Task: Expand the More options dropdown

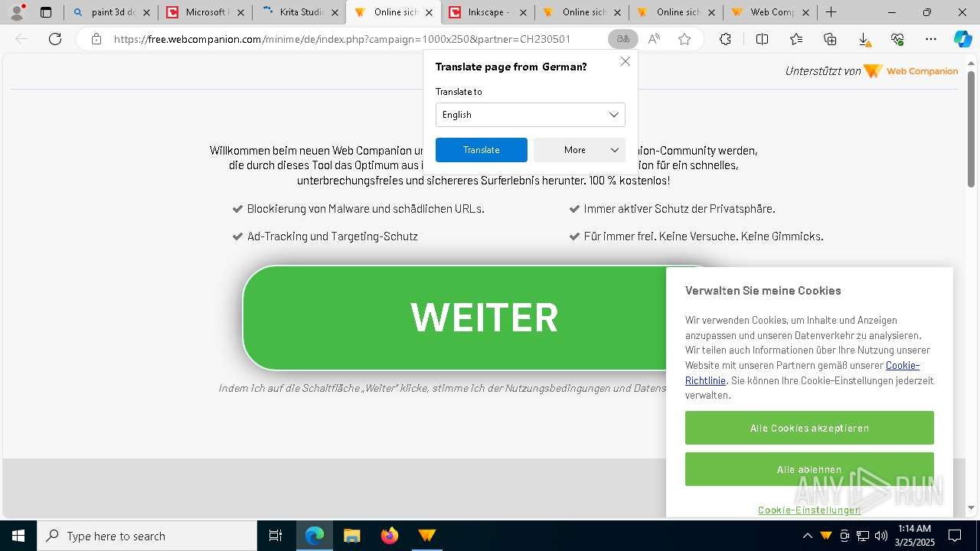Action: point(580,150)
